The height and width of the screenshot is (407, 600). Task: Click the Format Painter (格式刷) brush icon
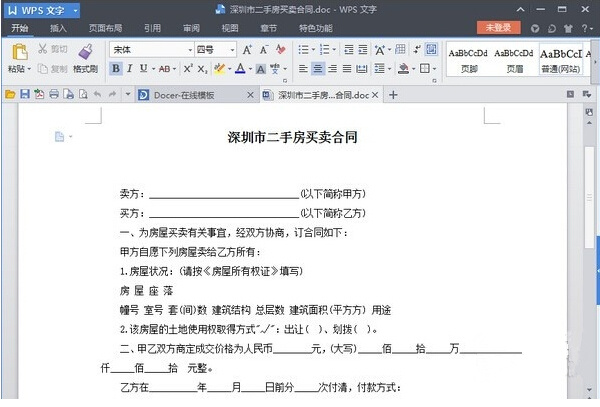(84, 51)
